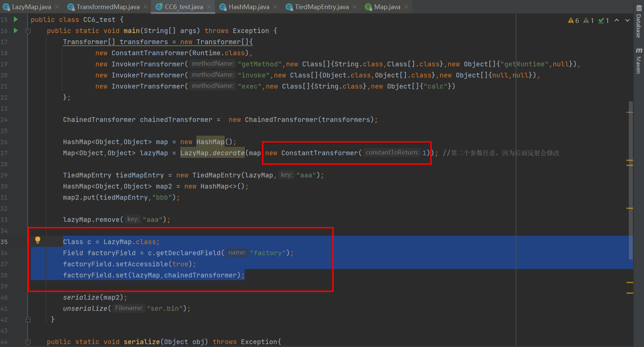Viewport: 644px width, 347px height.
Task: Close the LazyMap.java tab
Action: 57,7
